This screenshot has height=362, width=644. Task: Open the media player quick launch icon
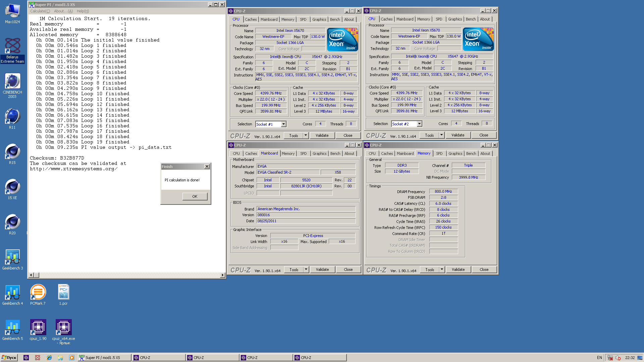(x=72, y=358)
